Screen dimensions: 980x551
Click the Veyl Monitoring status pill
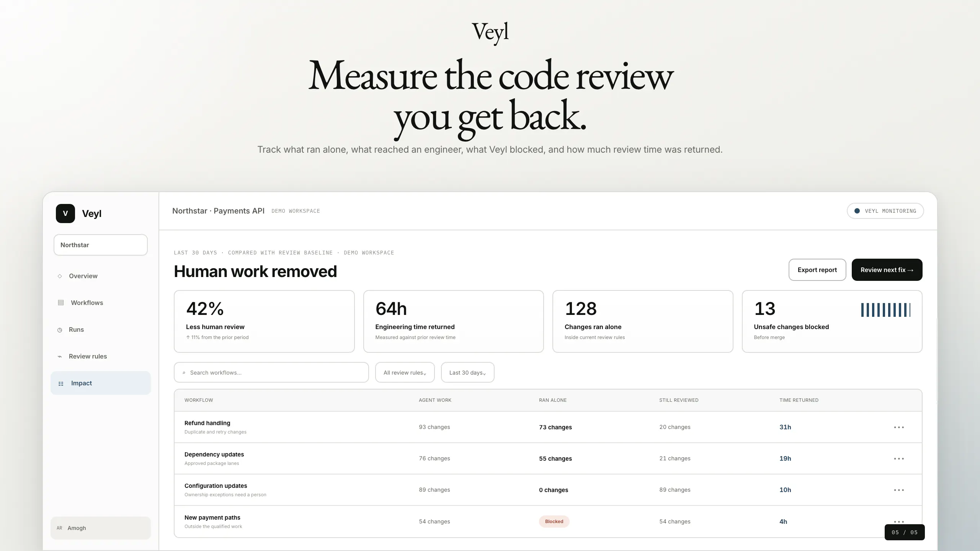click(x=885, y=211)
